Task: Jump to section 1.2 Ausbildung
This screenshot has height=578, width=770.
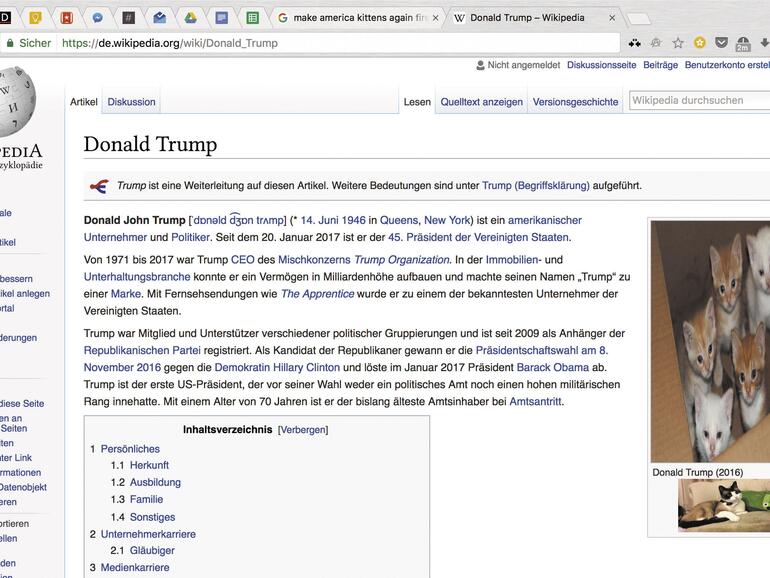Action: tap(155, 482)
